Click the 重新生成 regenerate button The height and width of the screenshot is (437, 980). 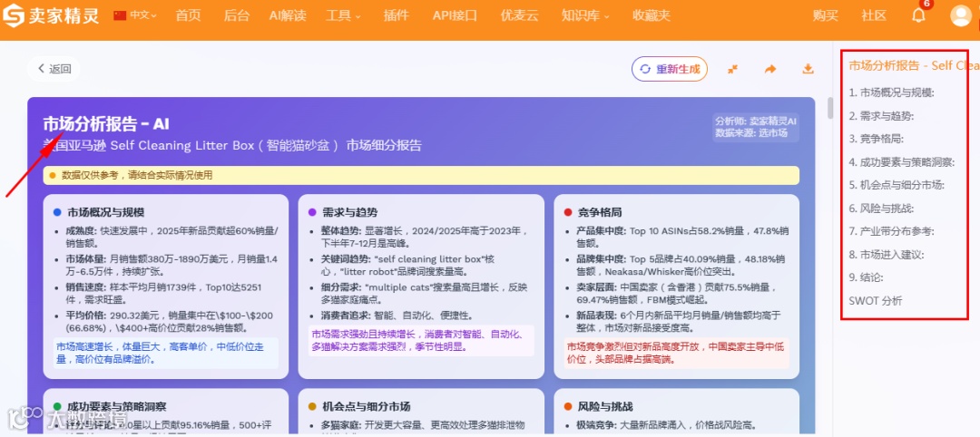pyautogui.click(x=670, y=69)
